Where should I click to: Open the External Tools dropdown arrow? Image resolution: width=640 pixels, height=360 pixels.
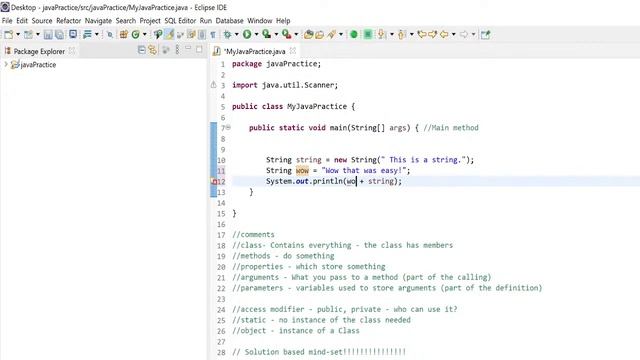(x=296, y=35)
